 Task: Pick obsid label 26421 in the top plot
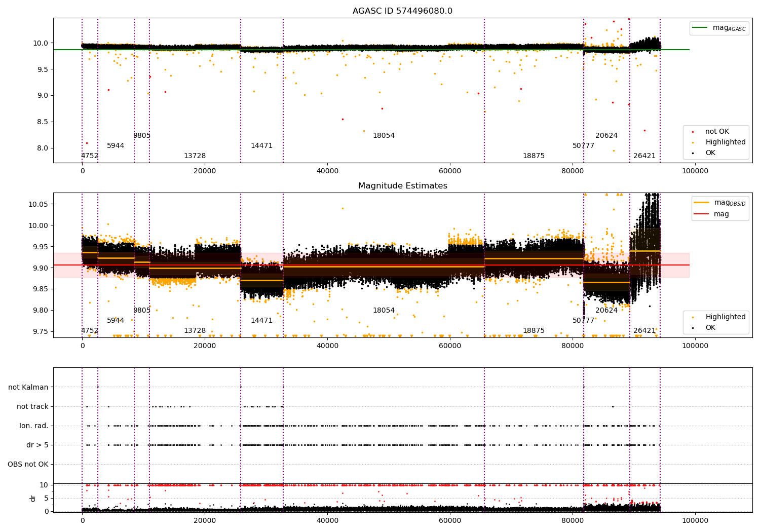pyautogui.click(x=644, y=156)
